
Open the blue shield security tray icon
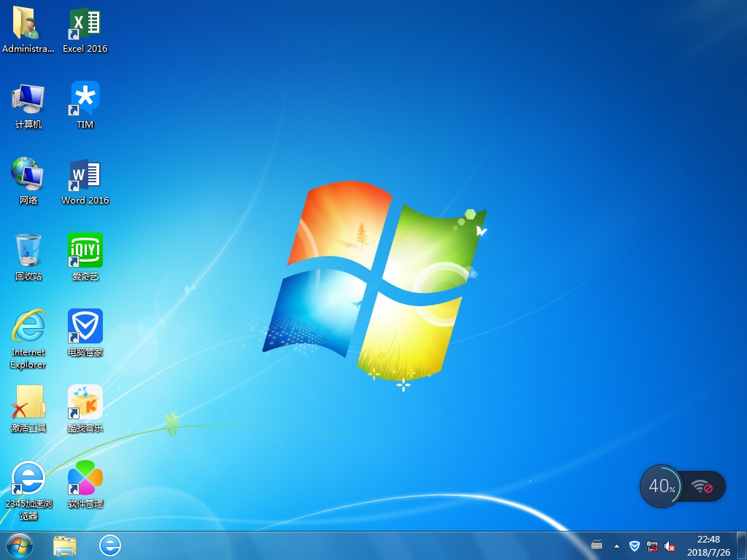[x=634, y=545]
